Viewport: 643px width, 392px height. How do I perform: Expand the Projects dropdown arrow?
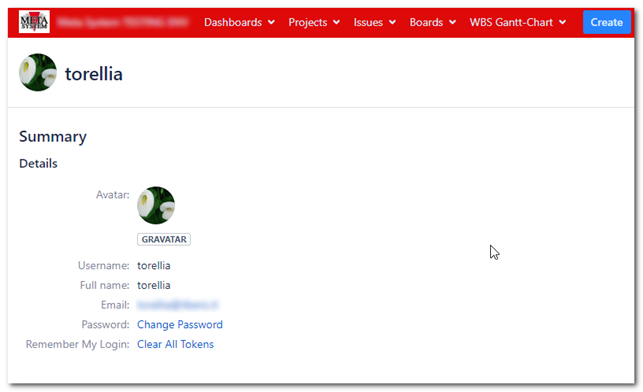336,22
